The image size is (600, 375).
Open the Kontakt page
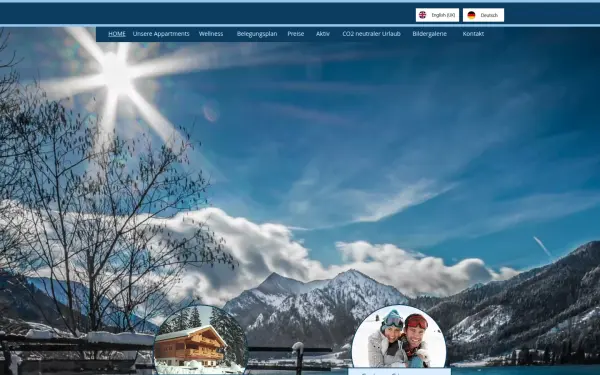tap(473, 34)
